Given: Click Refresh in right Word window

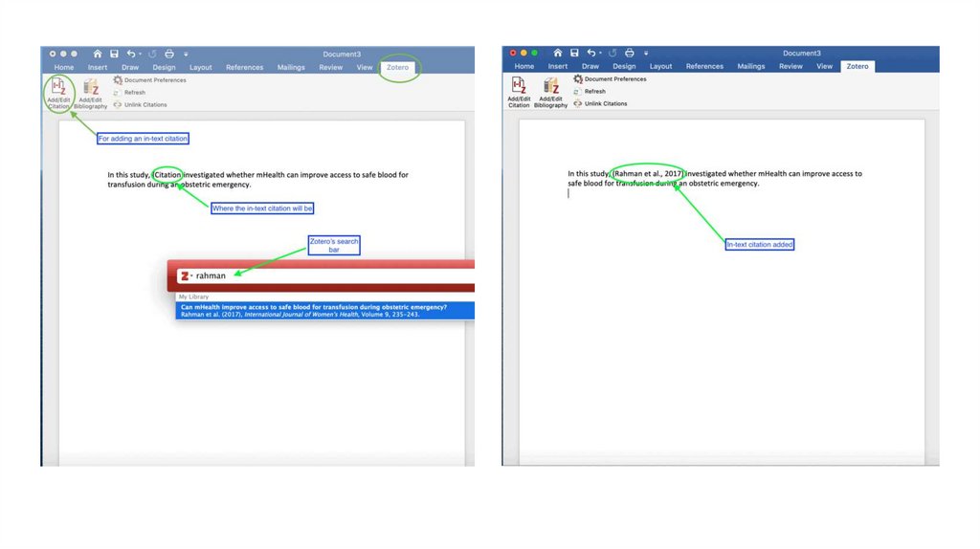Looking at the screenshot, I should pos(590,91).
